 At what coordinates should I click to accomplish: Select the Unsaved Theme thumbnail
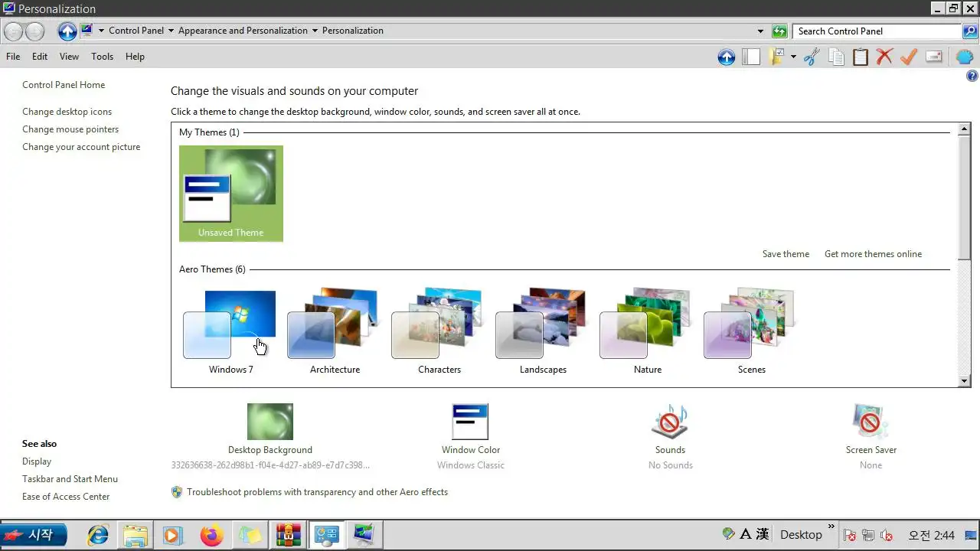click(x=231, y=194)
